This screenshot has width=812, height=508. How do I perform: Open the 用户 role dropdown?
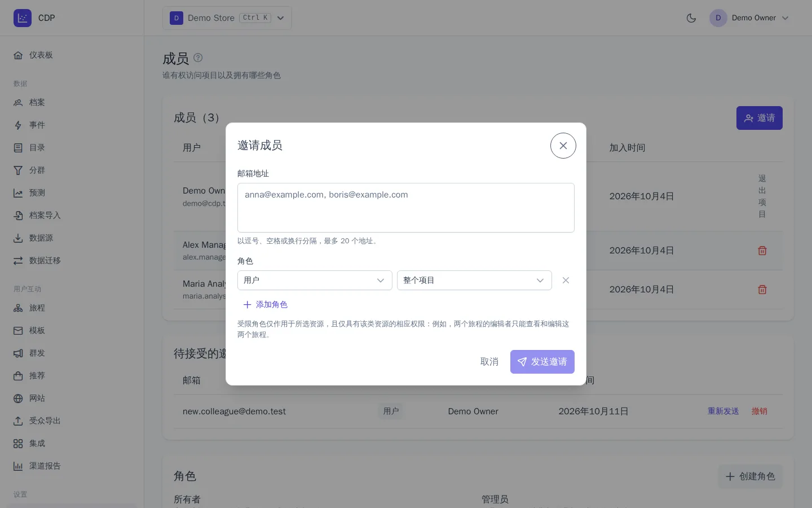pos(315,281)
